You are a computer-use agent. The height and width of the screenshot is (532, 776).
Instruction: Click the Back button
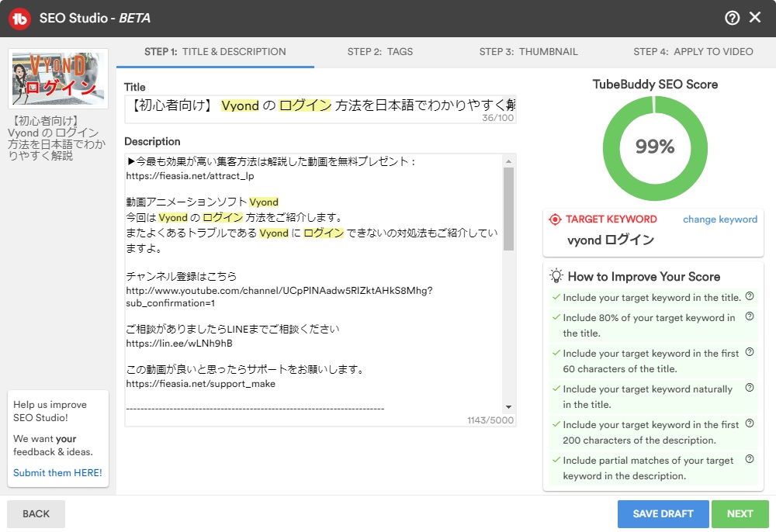tap(36, 513)
